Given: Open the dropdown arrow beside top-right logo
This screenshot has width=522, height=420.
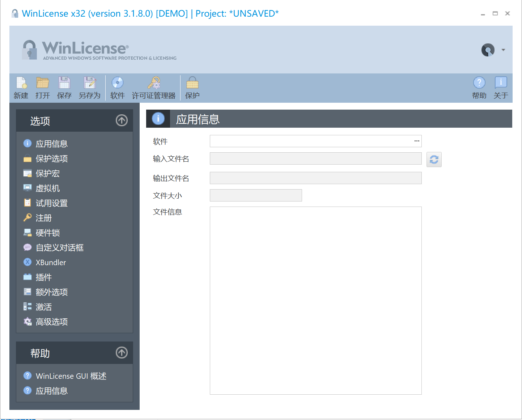Looking at the screenshot, I should (x=503, y=50).
